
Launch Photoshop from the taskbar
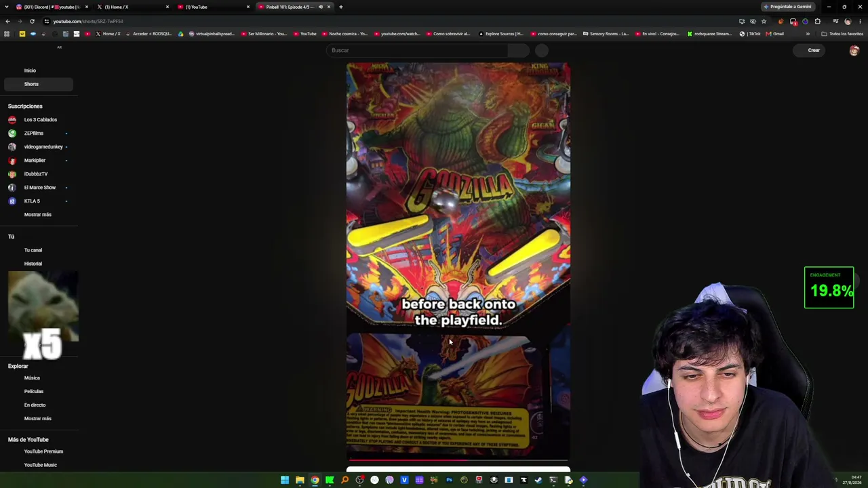click(449, 480)
